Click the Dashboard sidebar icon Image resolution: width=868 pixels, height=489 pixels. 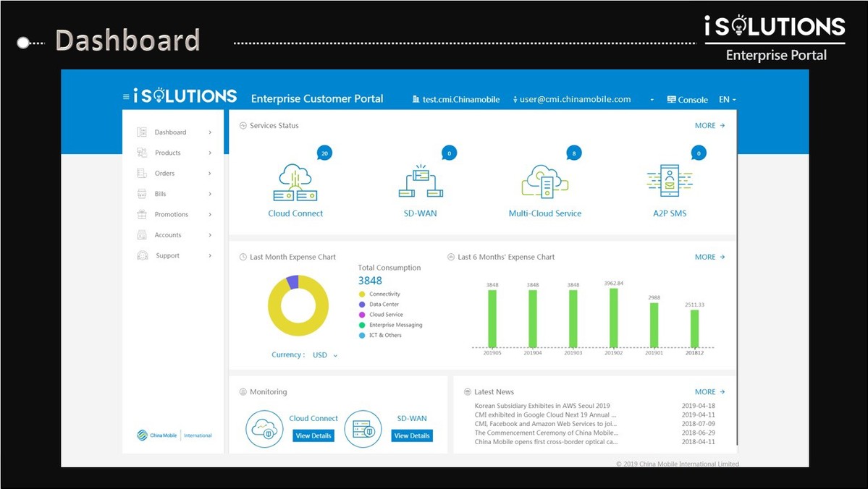tap(142, 132)
